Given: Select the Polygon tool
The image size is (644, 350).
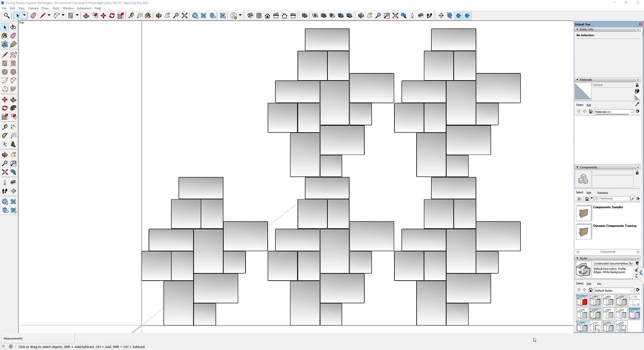Looking at the screenshot, I should pyautogui.click(x=13, y=72).
